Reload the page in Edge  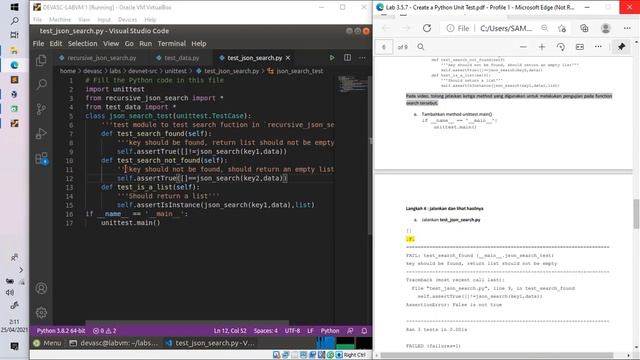tap(427, 28)
